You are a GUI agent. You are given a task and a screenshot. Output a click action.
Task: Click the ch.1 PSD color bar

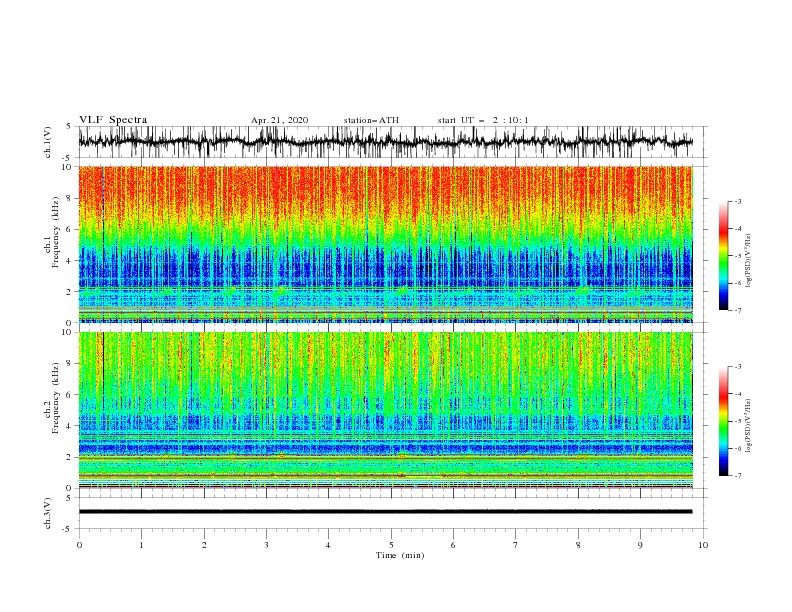pos(723,256)
